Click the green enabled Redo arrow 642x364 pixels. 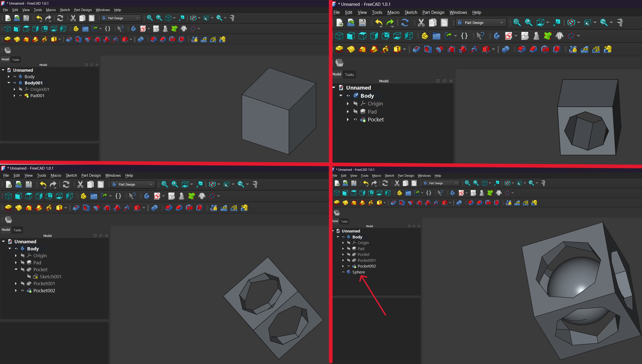390,23
